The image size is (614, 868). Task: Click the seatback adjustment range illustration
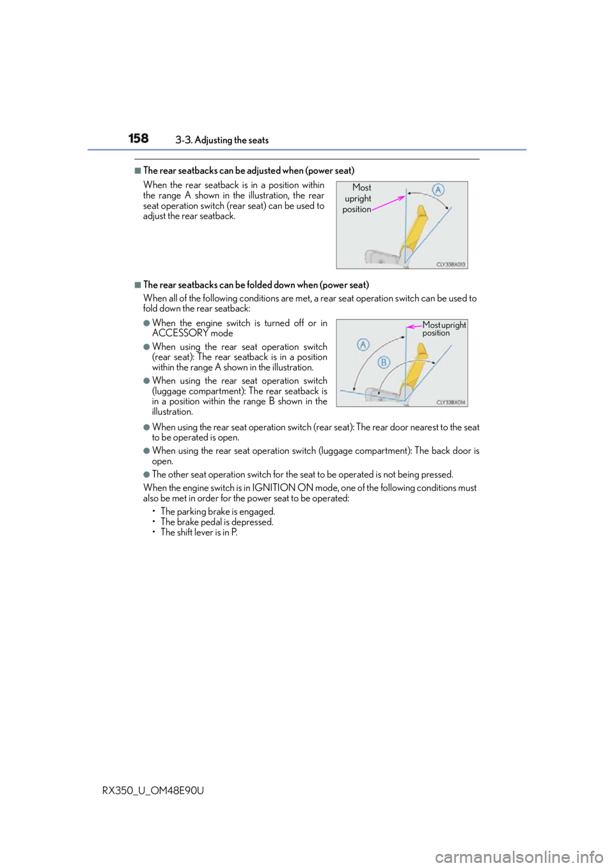pos(402,225)
